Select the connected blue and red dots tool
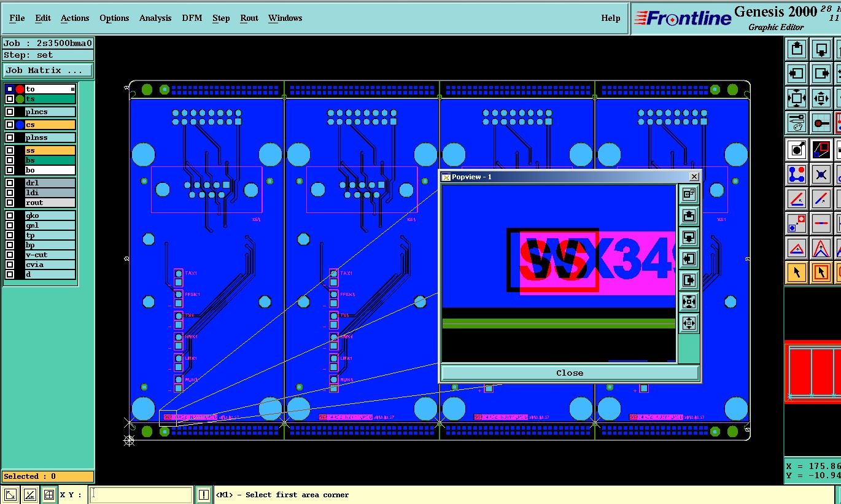841x504 pixels. coord(797,174)
